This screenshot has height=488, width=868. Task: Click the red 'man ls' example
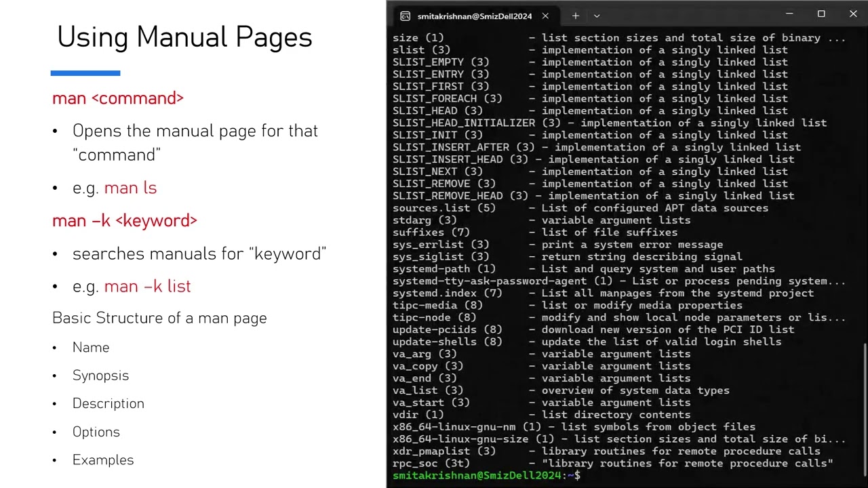coord(130,188)
